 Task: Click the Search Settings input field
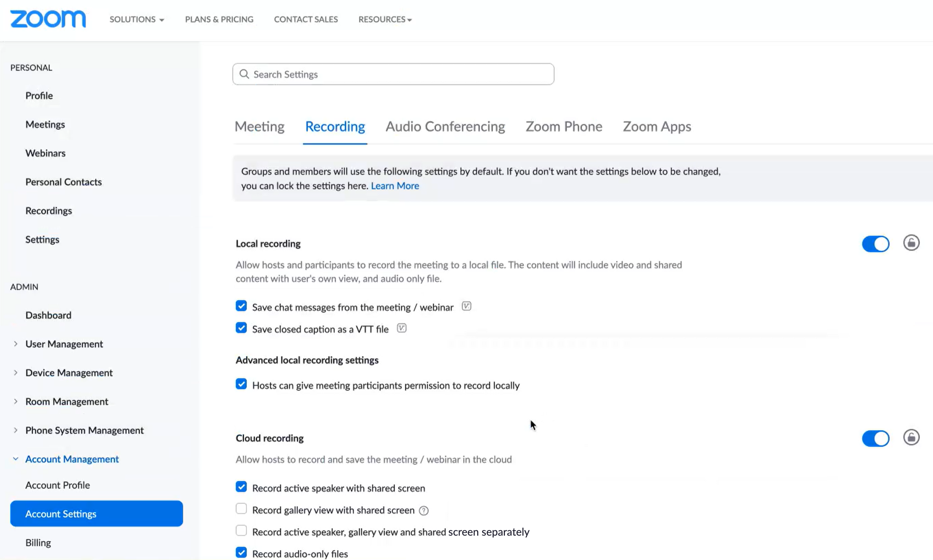point(393,74)
